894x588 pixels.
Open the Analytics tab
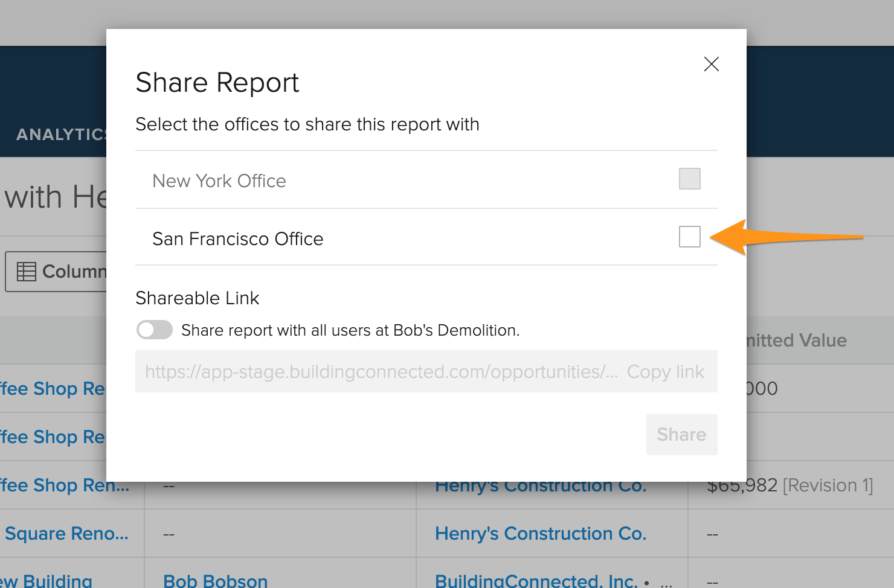60,135
